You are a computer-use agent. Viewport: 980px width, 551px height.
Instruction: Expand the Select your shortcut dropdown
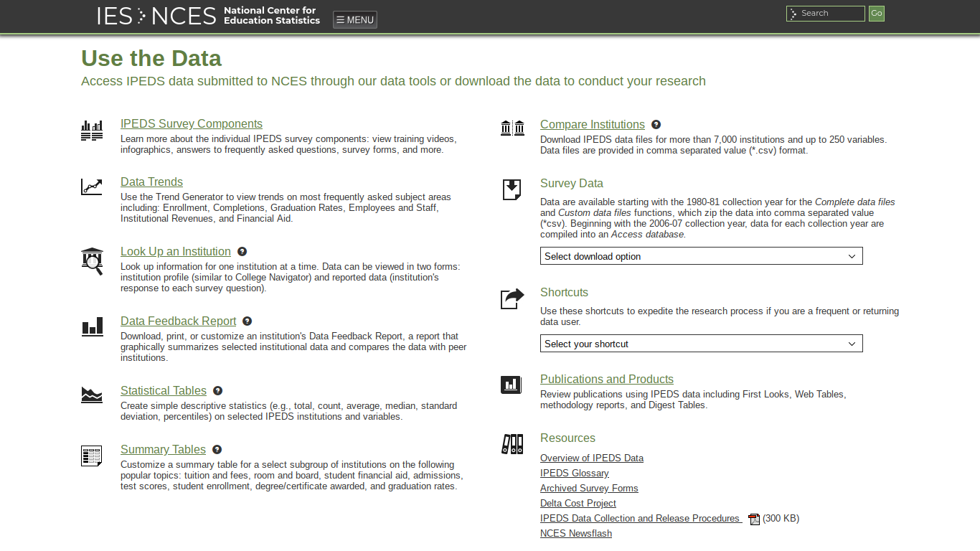click(702, 344)
